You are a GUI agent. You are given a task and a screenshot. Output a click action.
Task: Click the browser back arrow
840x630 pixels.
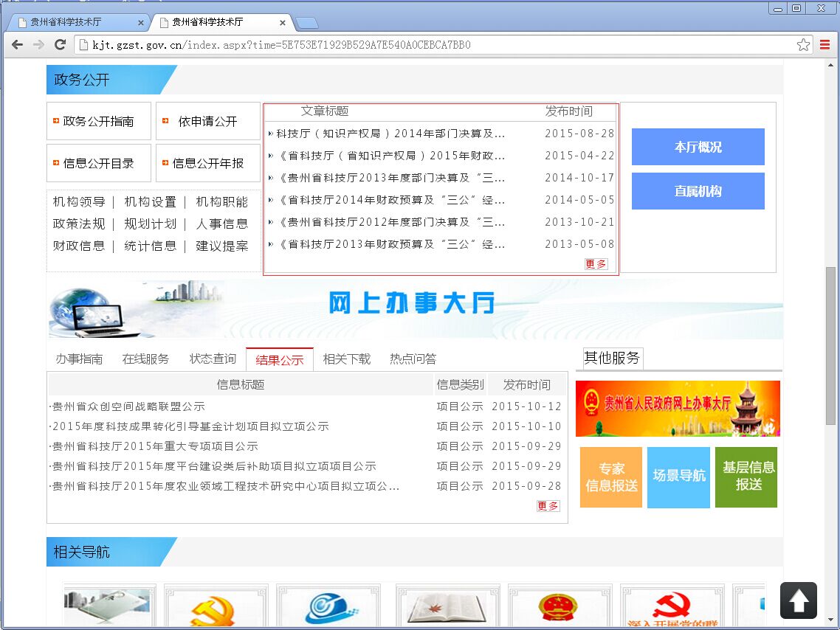(x=17, y=45)
